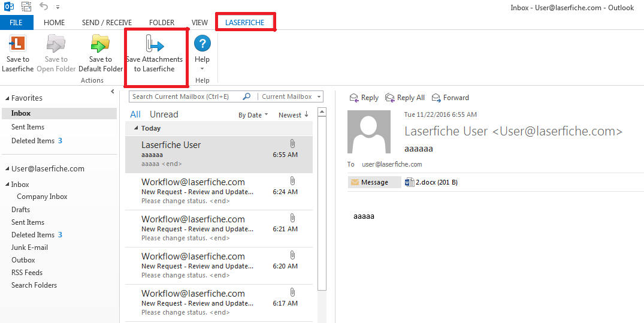Image resolution: width=644 pixels, height=323 pixels.
Task: Click the recipient user@laserfiche.com
Action: (x=392, y=164)
